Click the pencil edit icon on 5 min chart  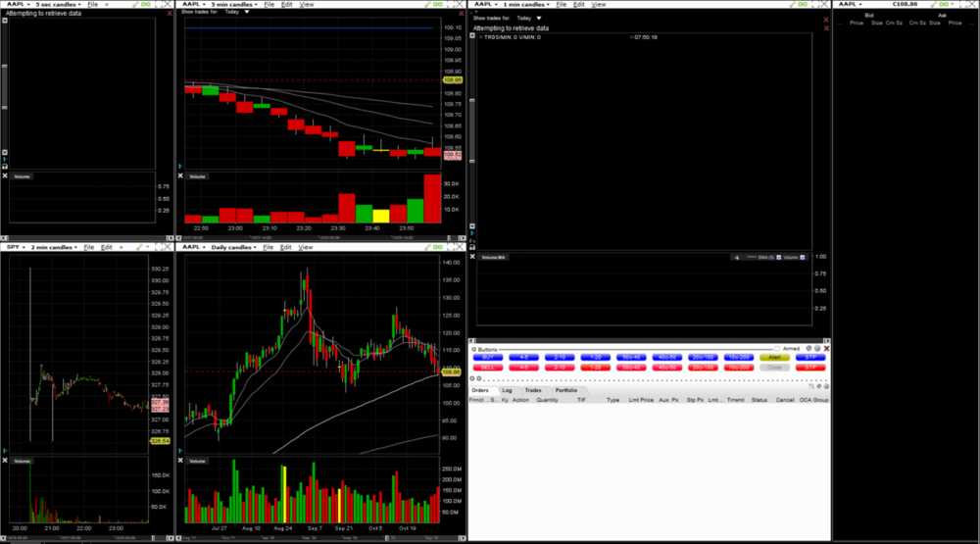(x=427, y=5)
